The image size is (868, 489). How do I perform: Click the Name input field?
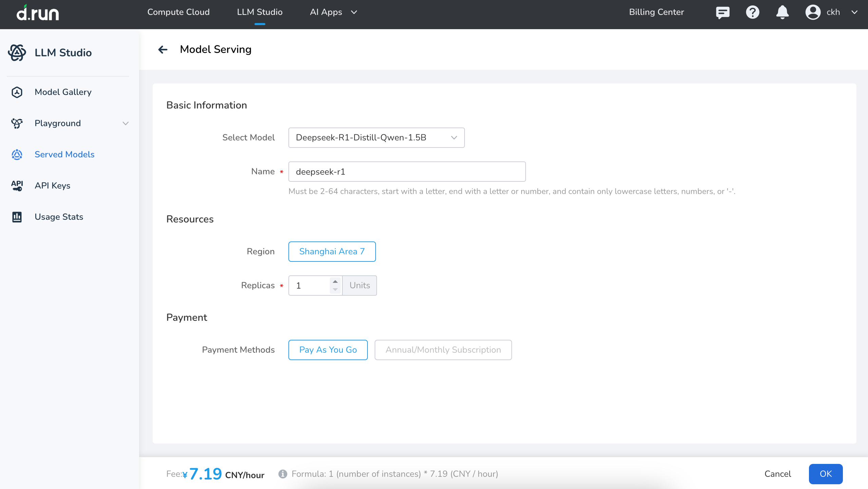pyautogui.click(x=407, y=172)
